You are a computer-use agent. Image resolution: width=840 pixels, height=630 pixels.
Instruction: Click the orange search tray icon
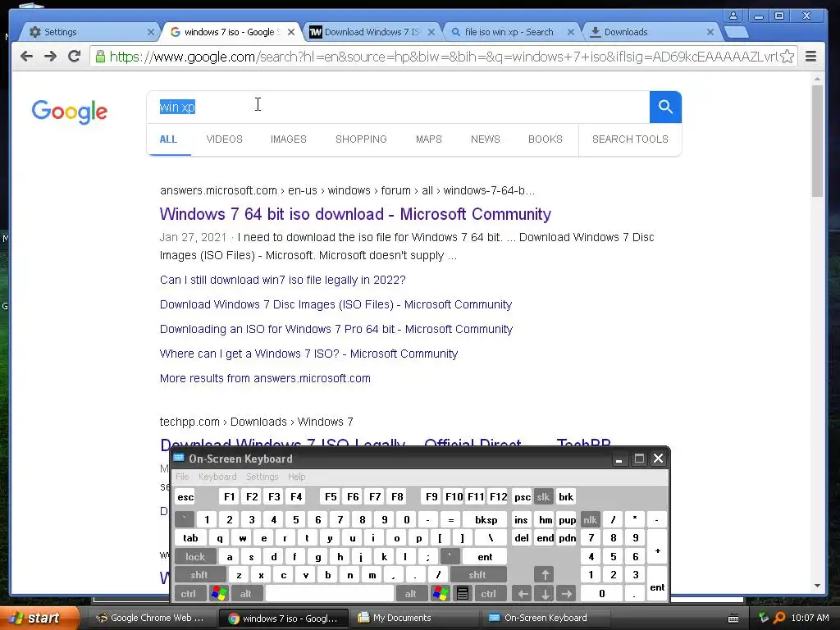(779, 618)
